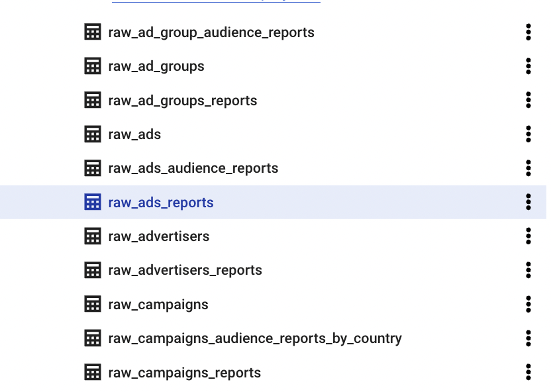Click the table icon beside raw_ads_audience_reports
The width and height of the screenshot is (551, 392).
click(93, 168)
